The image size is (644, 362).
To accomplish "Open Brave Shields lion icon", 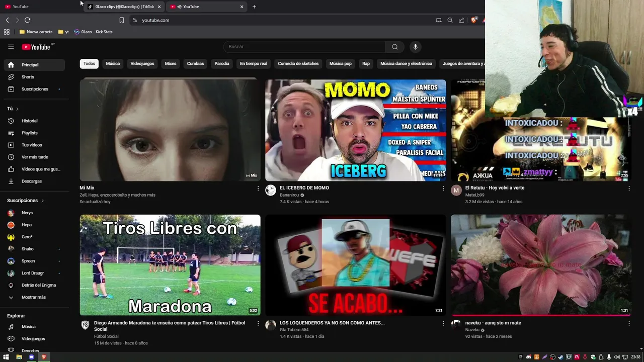I will click(473, 20).
